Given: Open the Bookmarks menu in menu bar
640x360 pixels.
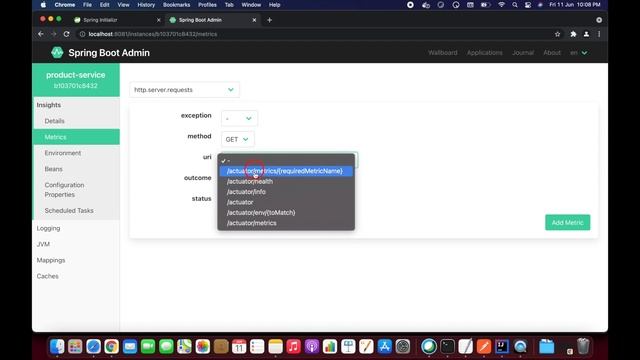Looking at the screenshot, I should coord(176,5).
